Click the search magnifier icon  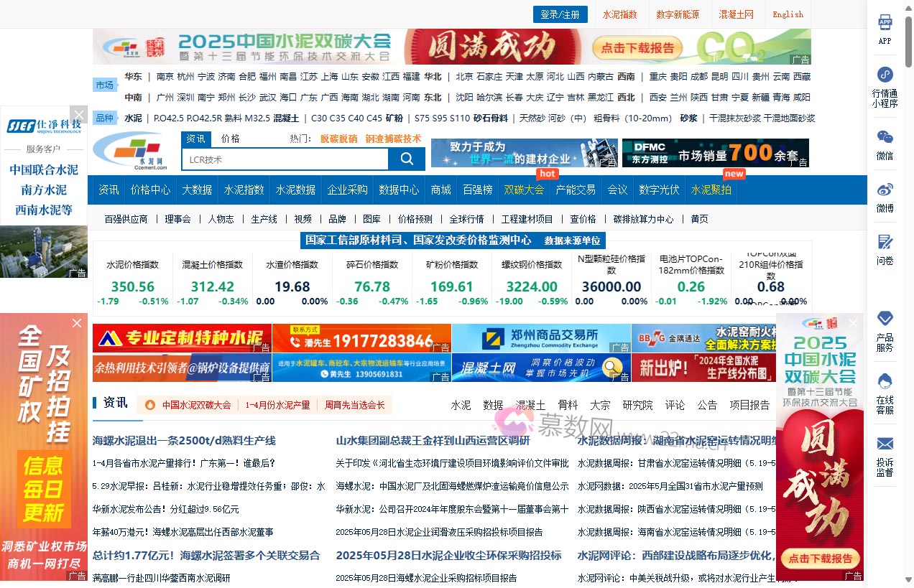pos(407,159)
